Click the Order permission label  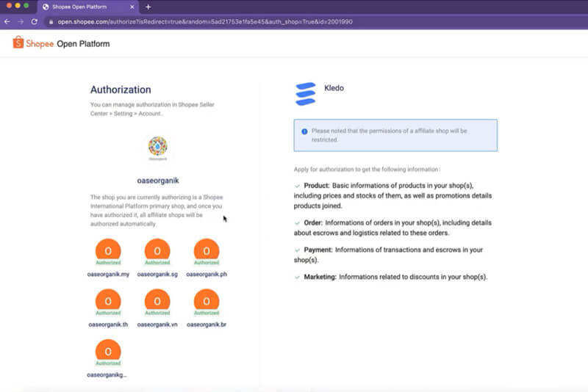pyautogui.click(x=313, y=222)
